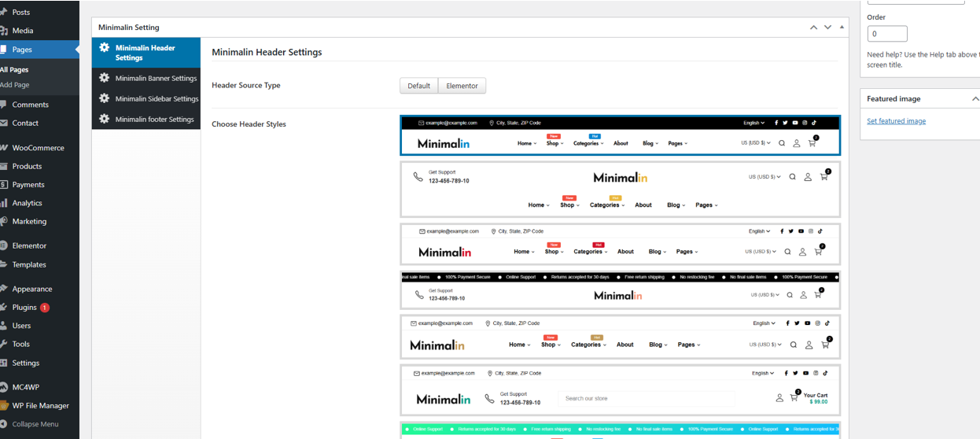Screen dimensions: 980x439
Task: Click gear icon beside Sidebar Settings
Action: click(x=104, y=98)
